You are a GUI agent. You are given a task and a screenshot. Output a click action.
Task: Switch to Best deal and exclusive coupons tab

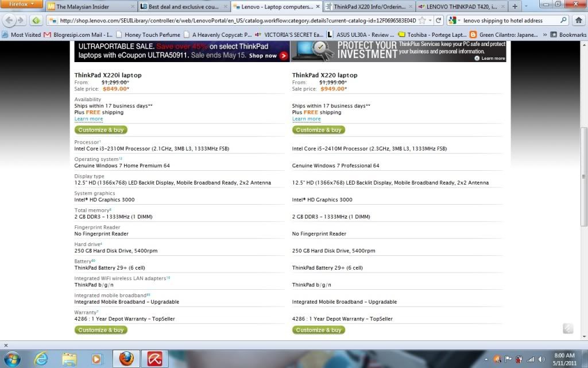click(184, 7)
